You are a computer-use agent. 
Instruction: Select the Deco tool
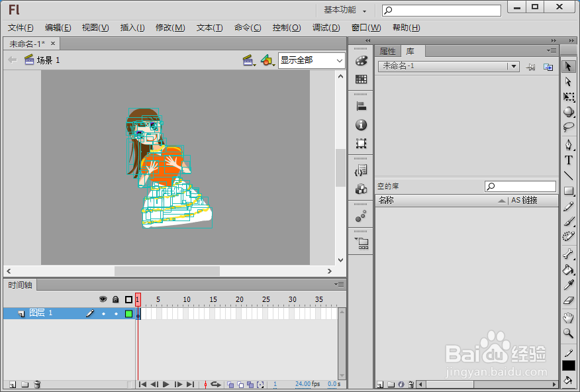coord(569,236)
